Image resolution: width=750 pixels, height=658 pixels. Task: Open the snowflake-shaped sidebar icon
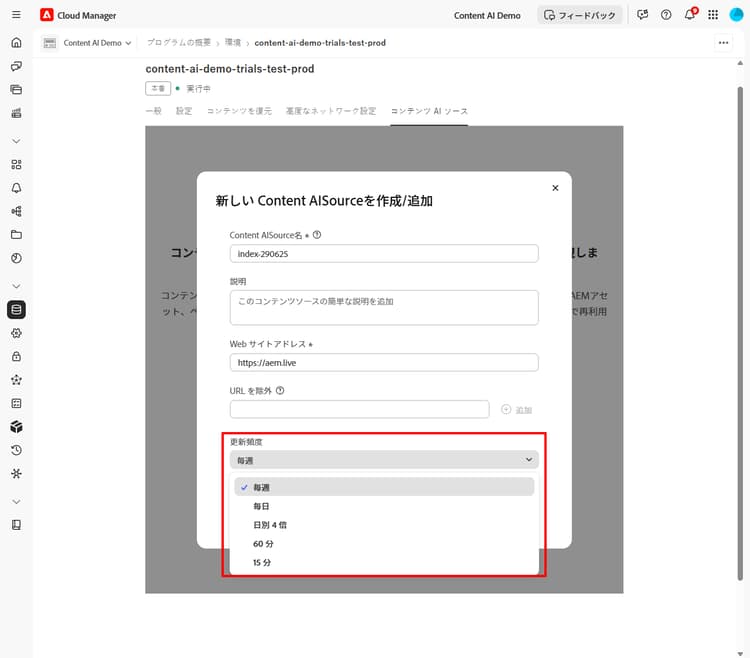pyautogui.click(x=16, y=473)
